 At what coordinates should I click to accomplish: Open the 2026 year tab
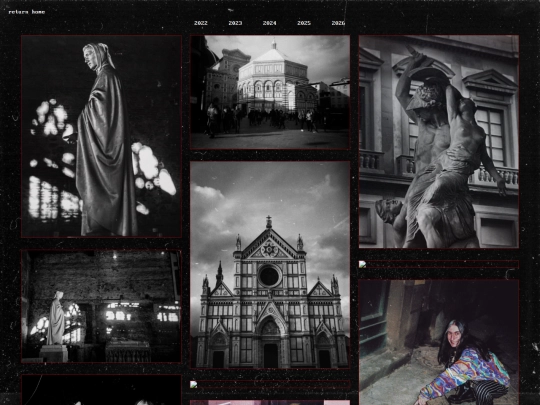pos(338,23)
